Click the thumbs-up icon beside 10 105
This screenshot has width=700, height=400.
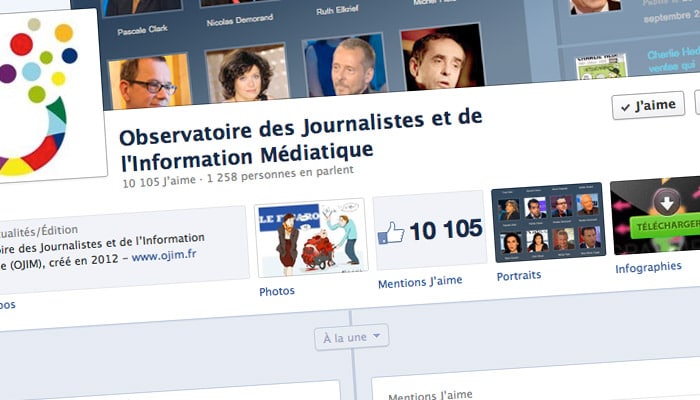coord(391,233)
